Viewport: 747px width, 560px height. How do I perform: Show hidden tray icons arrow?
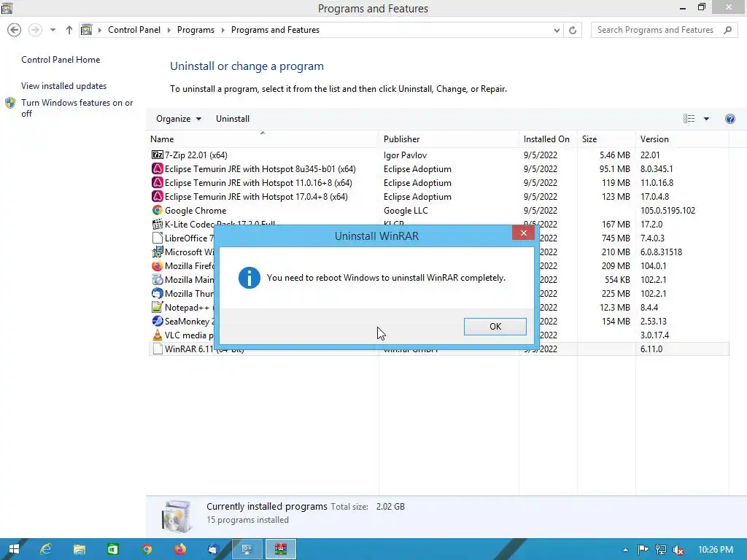point(625,550)
